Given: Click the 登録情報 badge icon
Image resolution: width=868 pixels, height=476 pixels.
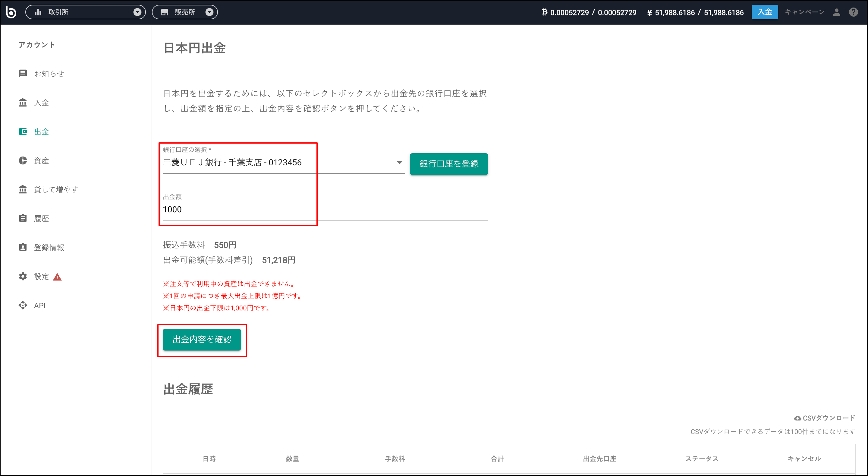Looking at the screenshot, I should [x=23, y=247].
